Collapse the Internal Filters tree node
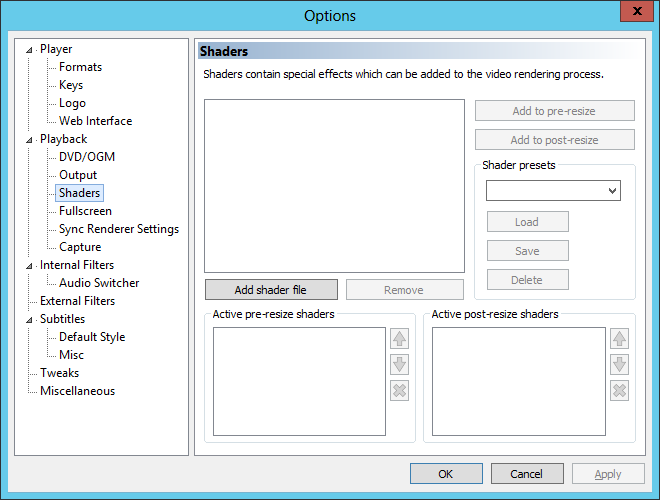The height and width of the screenshot is (500, 660). click(30, 266)
